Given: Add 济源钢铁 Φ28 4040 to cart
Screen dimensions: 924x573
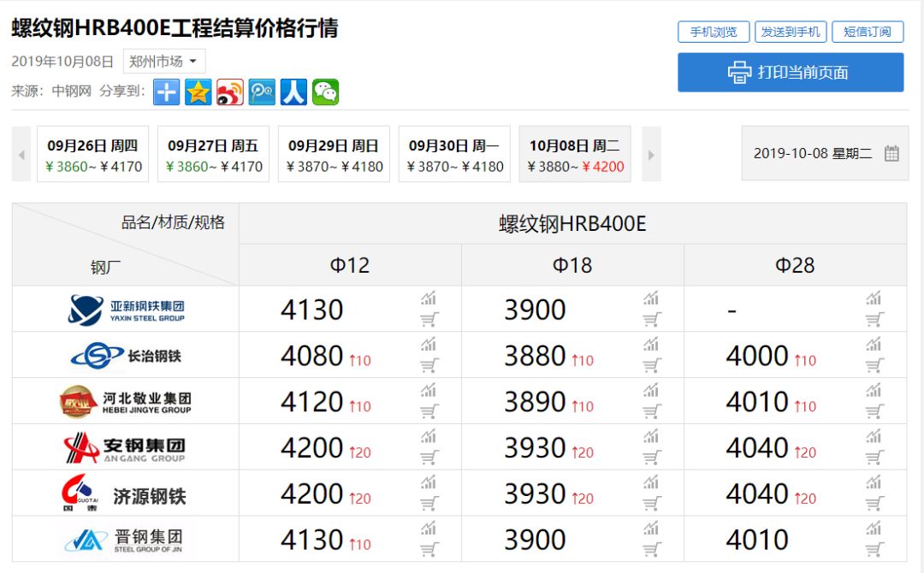Looking at the screenshot, I should click(874, 504).
